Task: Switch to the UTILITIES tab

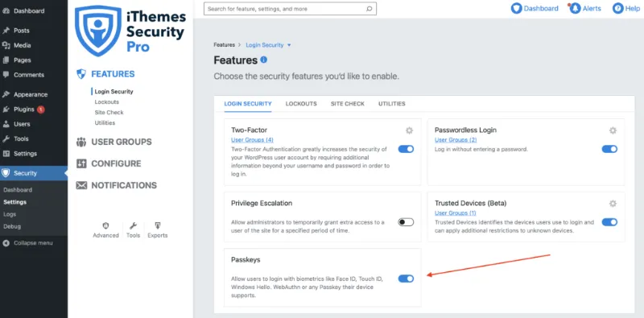Action: click(x=392, y=104)
